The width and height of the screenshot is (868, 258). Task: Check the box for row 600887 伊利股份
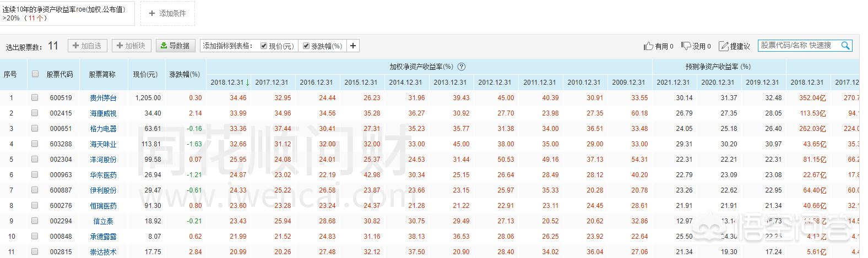pyautogui.click(x=35, y=190)
